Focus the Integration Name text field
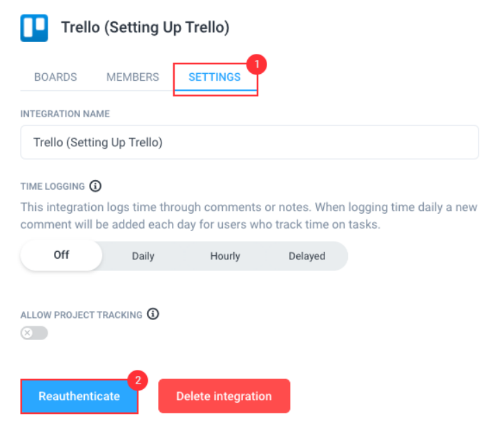 (249, 142)
